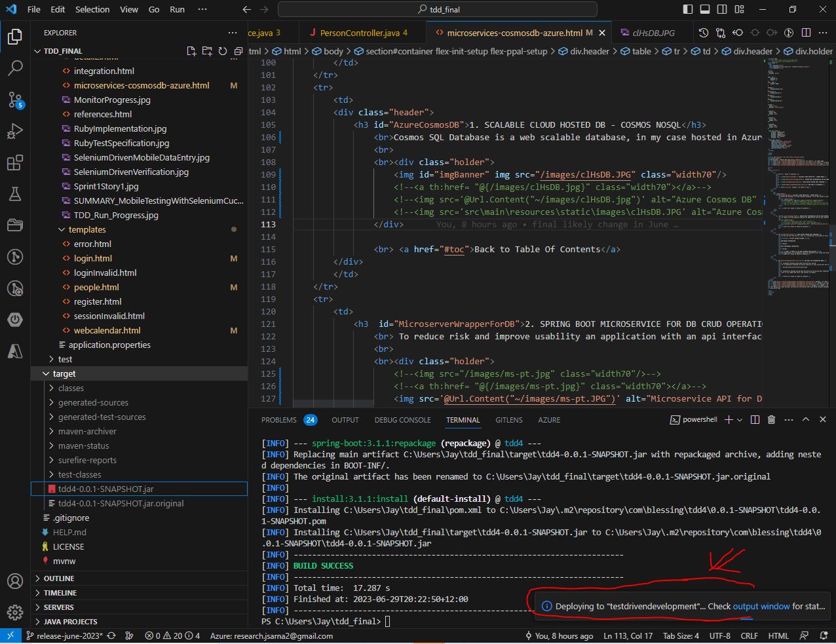Click the New File icon in Explorer
Screen dimensions: 836x644
(192, 50)
